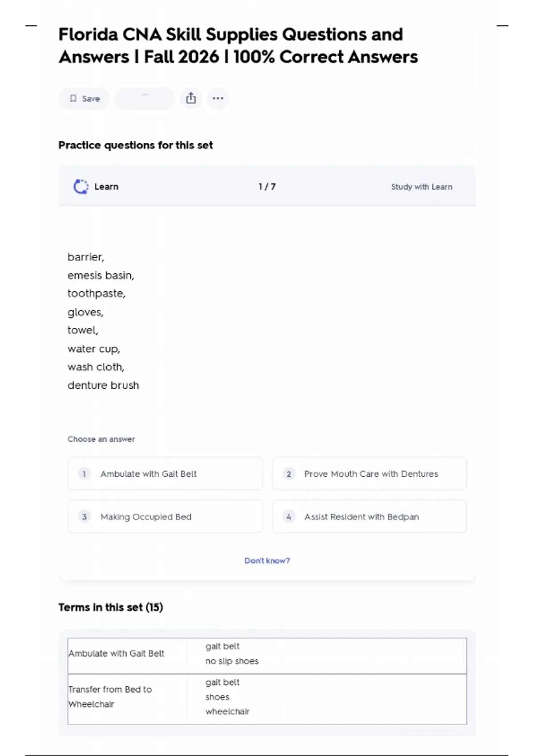Click the Save bookmark button

click(x=84, y=98)
